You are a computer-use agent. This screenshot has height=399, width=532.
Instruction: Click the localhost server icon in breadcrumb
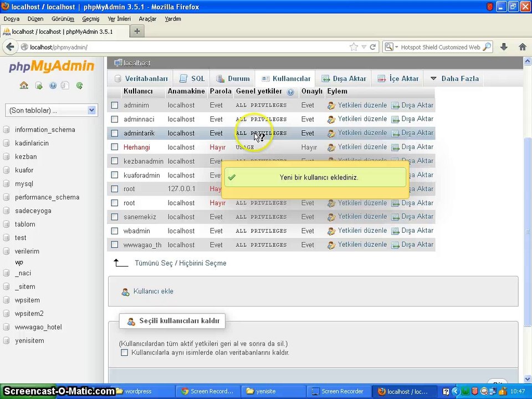click(118, 63)
